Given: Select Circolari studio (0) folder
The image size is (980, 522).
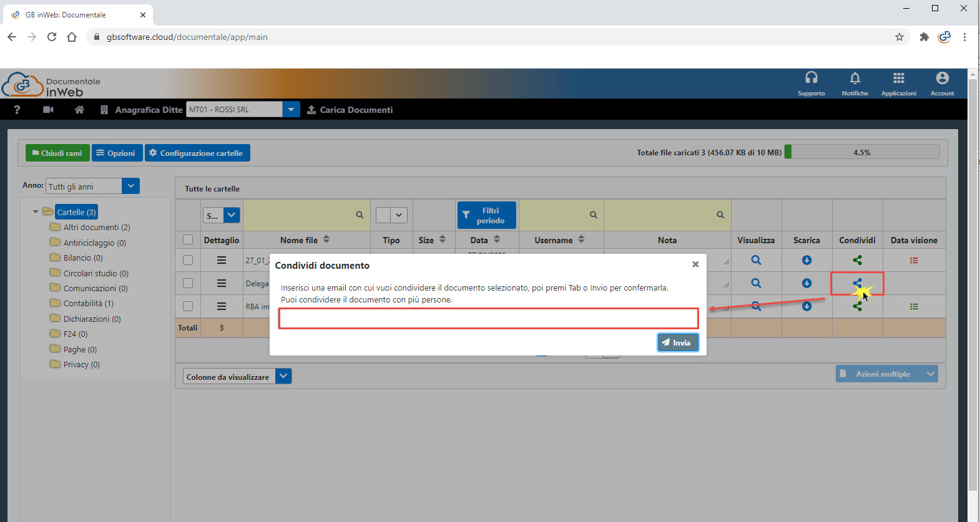Looking at the screenshot, I should 96,273.
